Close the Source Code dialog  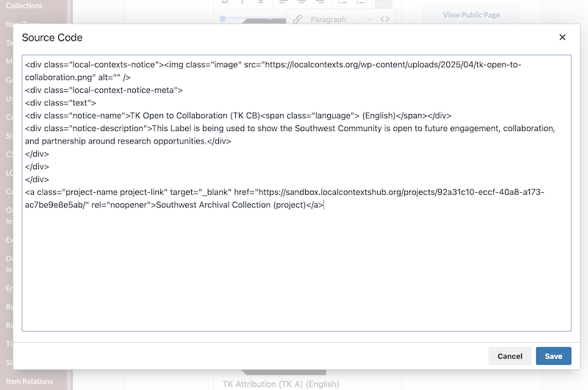[x=562, y=38]
